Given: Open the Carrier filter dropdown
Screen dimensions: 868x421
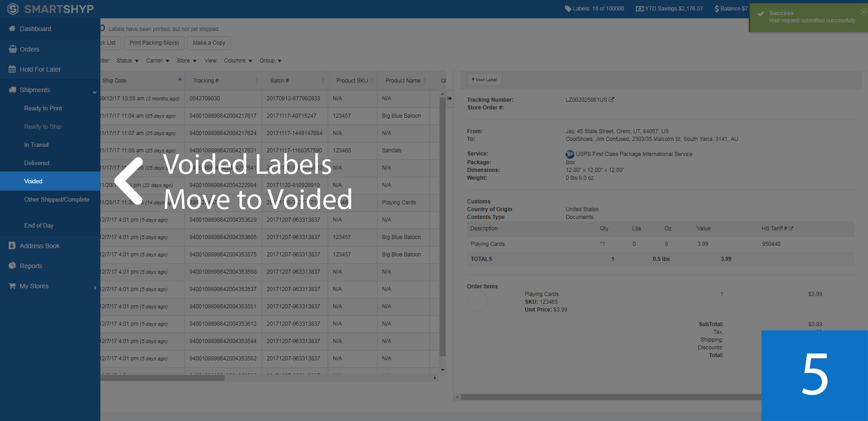Looking at the screenshot, I should (157, 61).
